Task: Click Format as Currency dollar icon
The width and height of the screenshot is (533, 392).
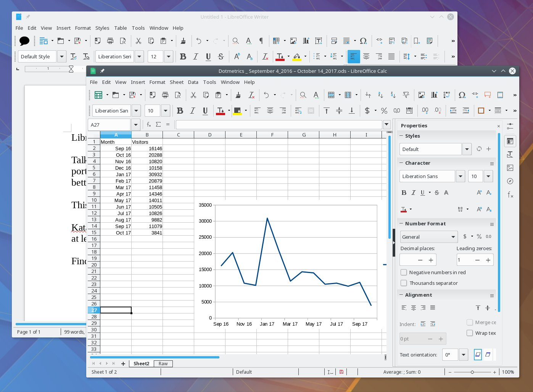Action: tap(367, 111)
